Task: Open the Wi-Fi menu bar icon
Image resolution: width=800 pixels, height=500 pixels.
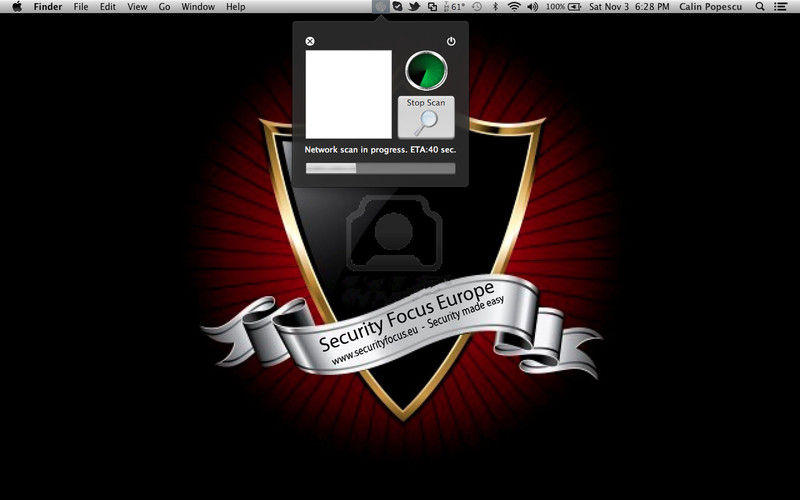Action: (514, 7)
